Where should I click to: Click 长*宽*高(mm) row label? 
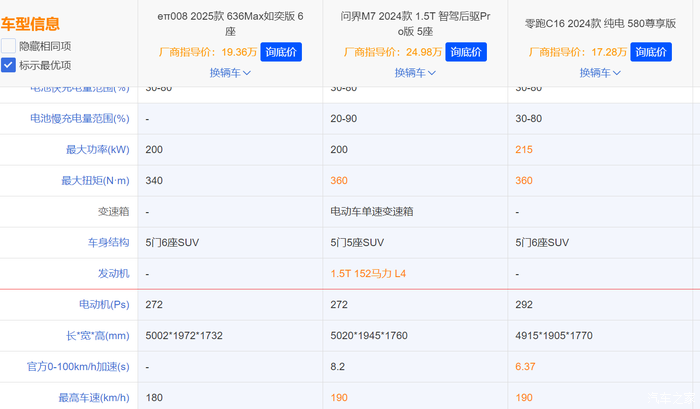[x=98, y=336]
